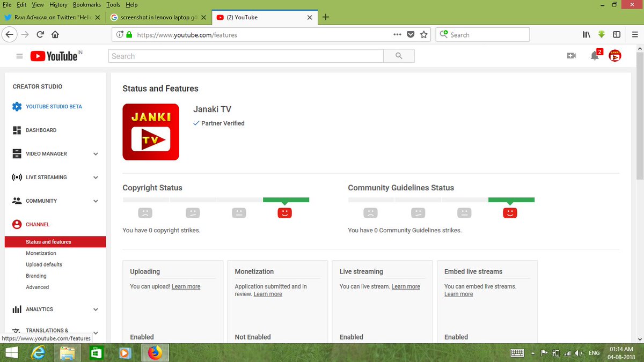Image resolution: width=644 pixels, height=362 pixels.
Task: Open page actions three-dot menu
Action: tap(397, 34)
